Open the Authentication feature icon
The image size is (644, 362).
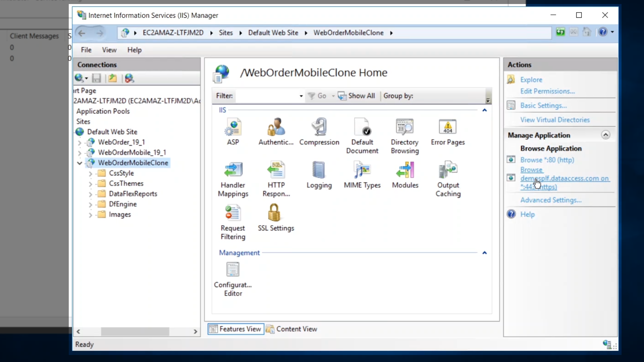point(276,127)
